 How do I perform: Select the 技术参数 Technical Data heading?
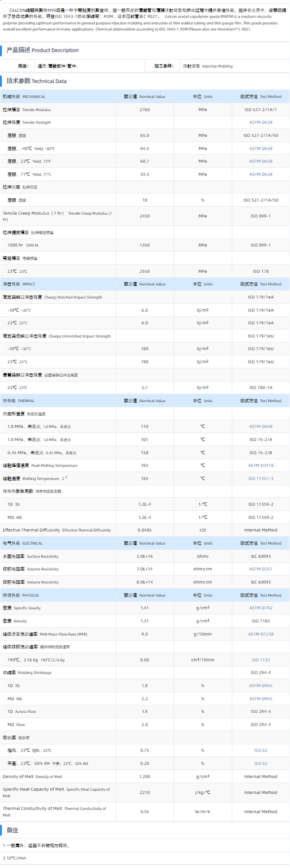tap(36, 81)
